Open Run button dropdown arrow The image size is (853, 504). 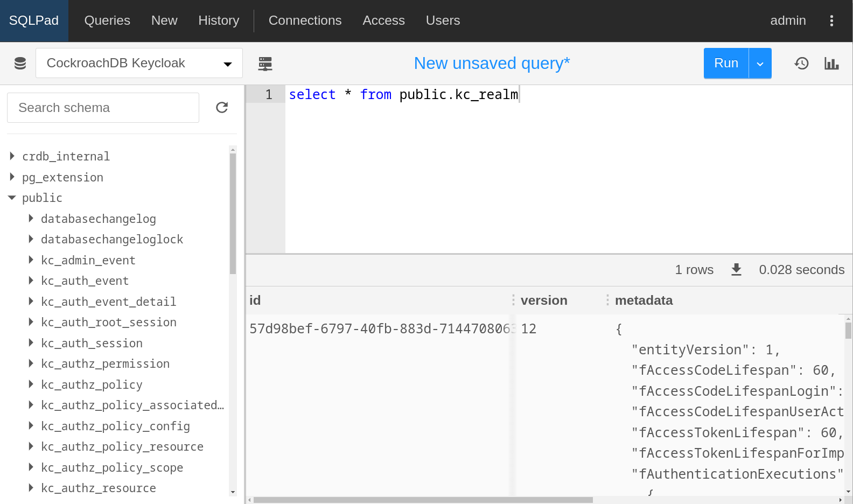pyautogui.click(x=760, y=64)
